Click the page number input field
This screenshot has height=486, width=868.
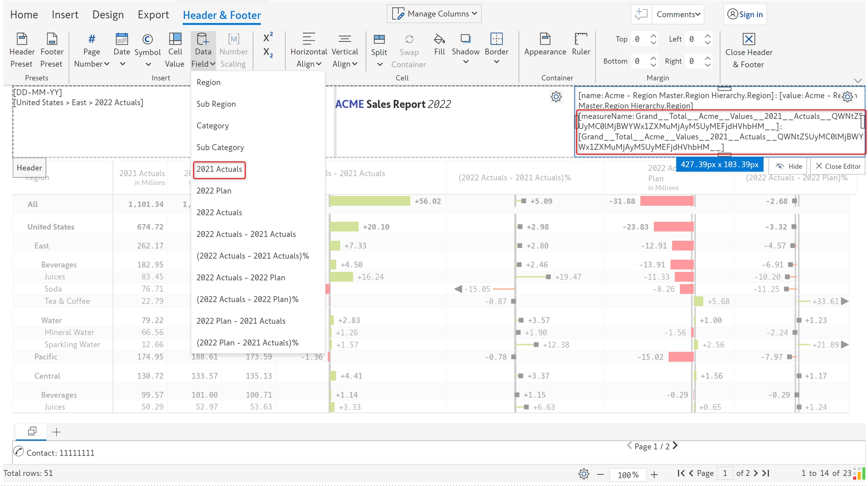725,473
